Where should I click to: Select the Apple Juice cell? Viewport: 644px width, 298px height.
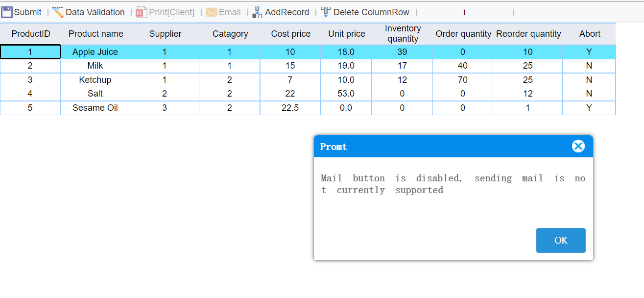pos(95,52)
